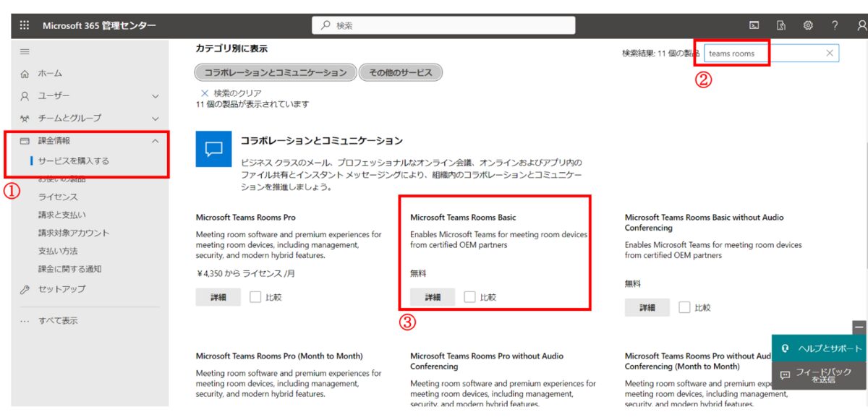Open ヘルプとサポート button
The height and width of the screenshot is (420, 868).
(x=819, y=348)
